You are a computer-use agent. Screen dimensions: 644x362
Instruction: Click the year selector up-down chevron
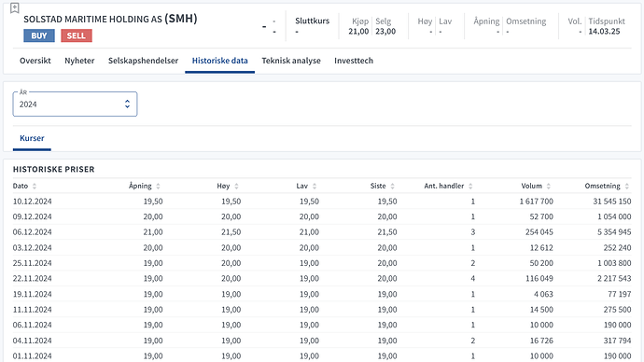(x=127, y=104)
